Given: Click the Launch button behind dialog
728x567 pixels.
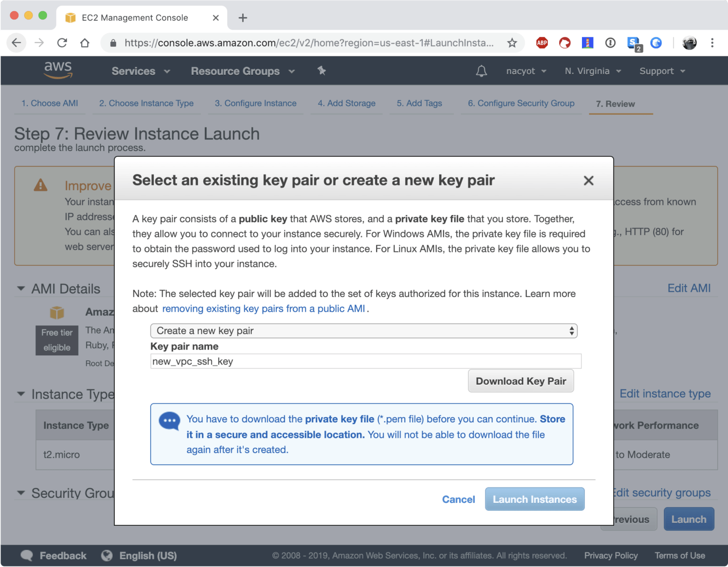Looking at the screenshot, I should pos(689,519).
